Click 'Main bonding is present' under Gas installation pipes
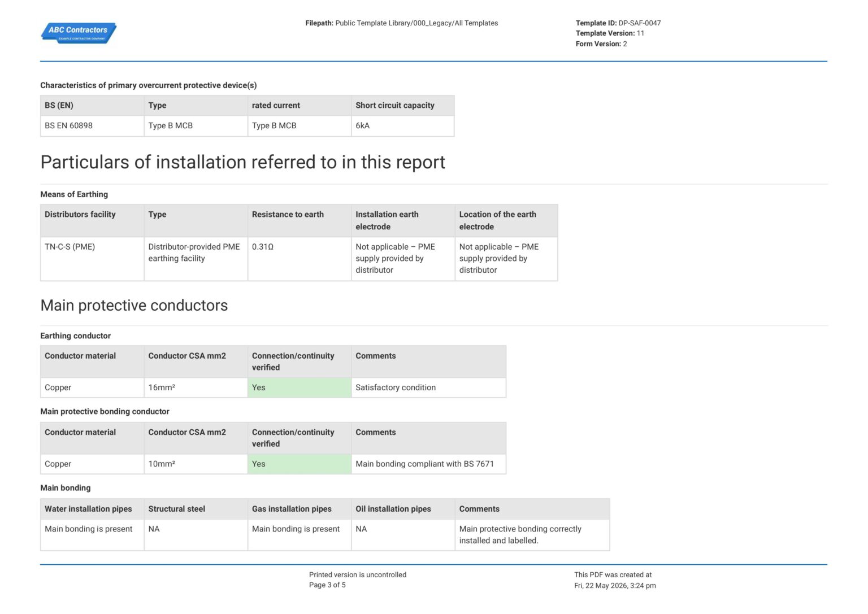 pos(299,535)
